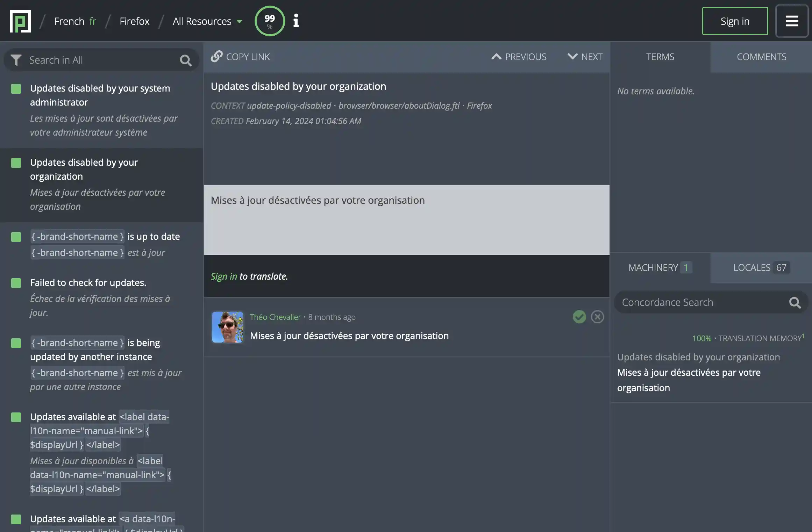Open the search filter funnel icon

click(x=16, y=60)
